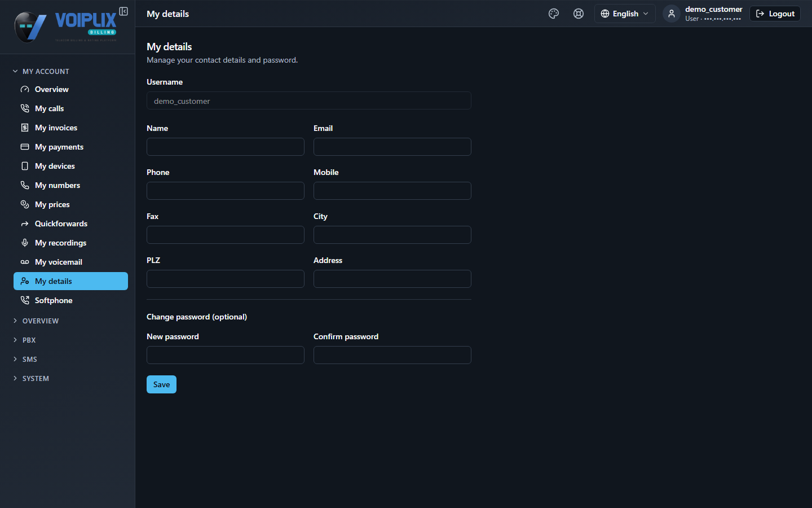Click the Overview gauge icon
Screen dimensions: 812x508
[x=25, y=89]
